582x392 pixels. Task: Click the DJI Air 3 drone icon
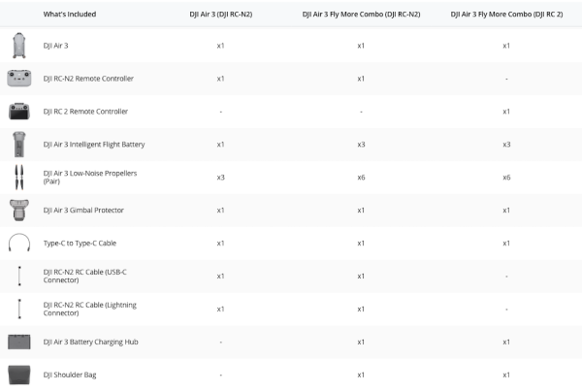click(x=19, y=46)
